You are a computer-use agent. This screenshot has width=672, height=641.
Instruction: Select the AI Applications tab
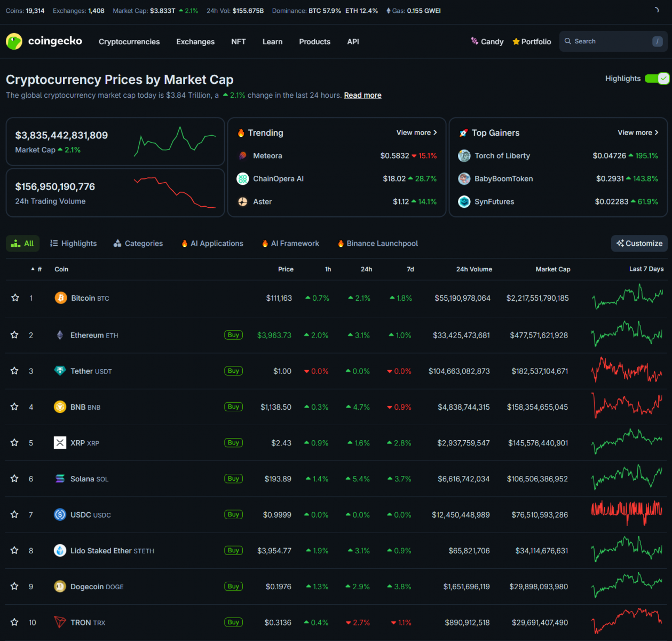pos(212,244)
